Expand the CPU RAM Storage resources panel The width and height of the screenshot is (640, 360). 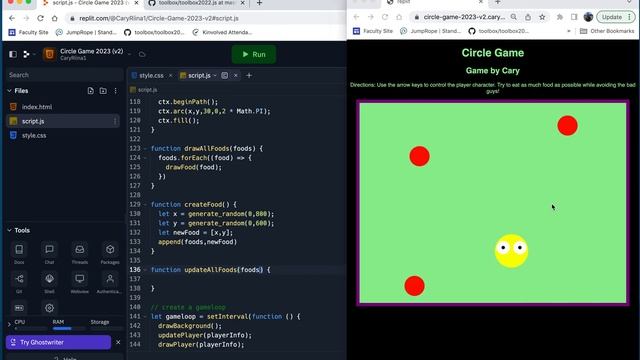pos(9,324)
